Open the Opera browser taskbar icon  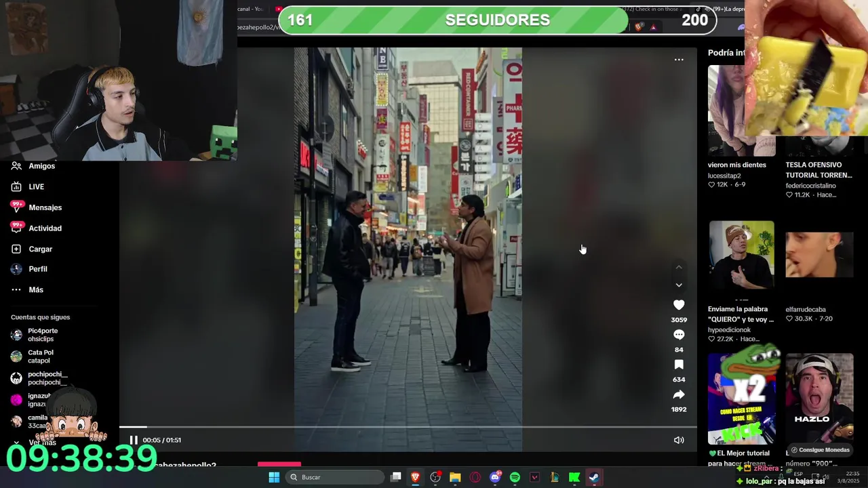pyautogui.click(x=475, y=477)
